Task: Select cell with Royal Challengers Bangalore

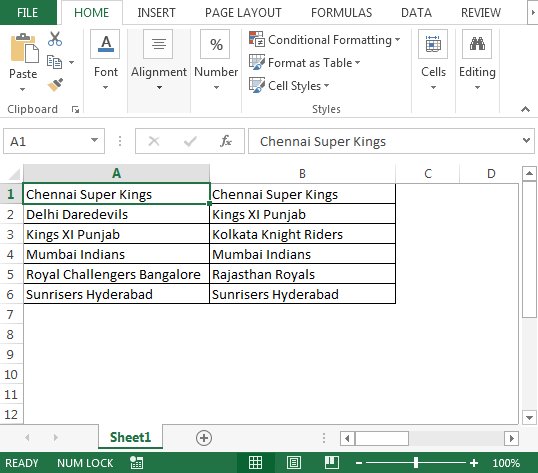Action: pos(116,274)
